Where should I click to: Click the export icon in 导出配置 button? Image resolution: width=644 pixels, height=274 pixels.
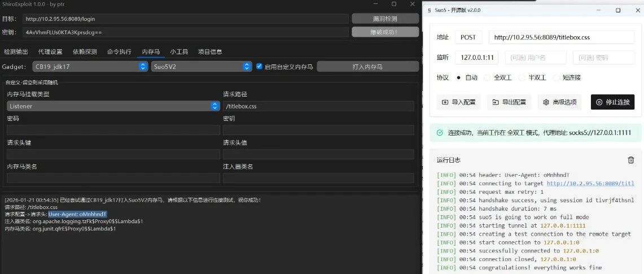coord(496,102)
